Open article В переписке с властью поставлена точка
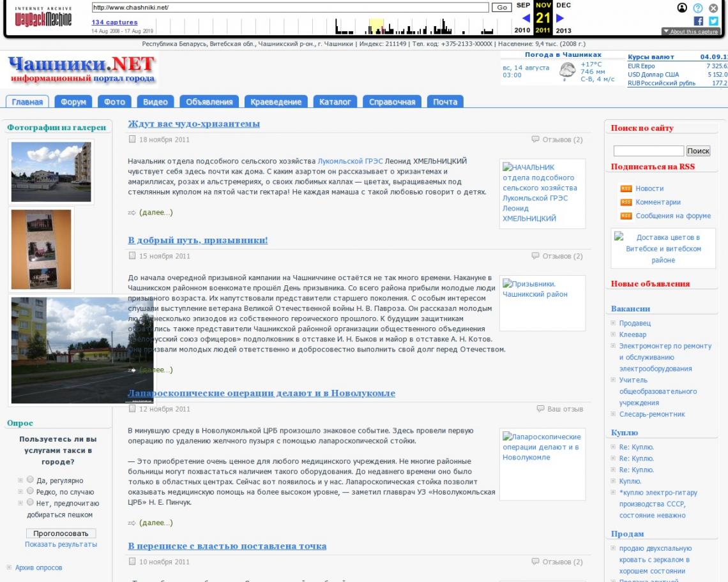Image resolution: width=728 pixels, height=582 pixels. click(227, 546)
